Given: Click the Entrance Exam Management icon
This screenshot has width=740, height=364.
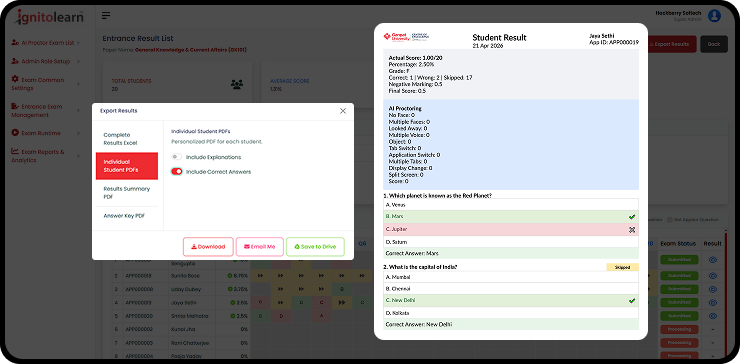Looking at the screenshot, I should [15, 106].
